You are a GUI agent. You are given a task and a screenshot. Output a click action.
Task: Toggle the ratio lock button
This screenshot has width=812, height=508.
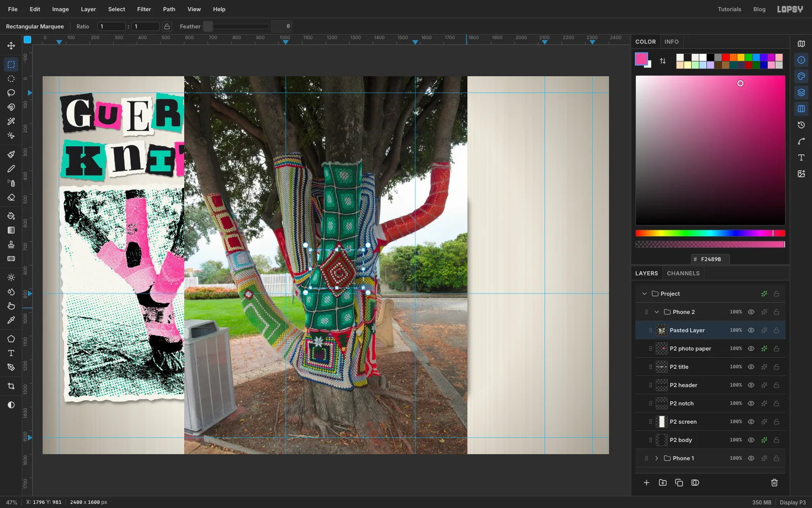point(167,26)
